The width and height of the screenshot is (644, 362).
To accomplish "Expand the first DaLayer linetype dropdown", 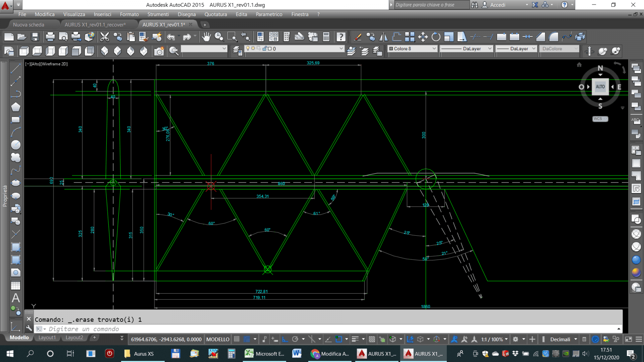I will point(466,49).
